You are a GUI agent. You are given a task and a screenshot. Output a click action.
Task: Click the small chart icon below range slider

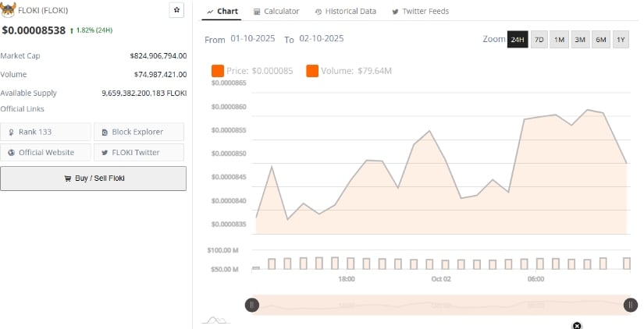pyautogui.click(x=215, y=320)
